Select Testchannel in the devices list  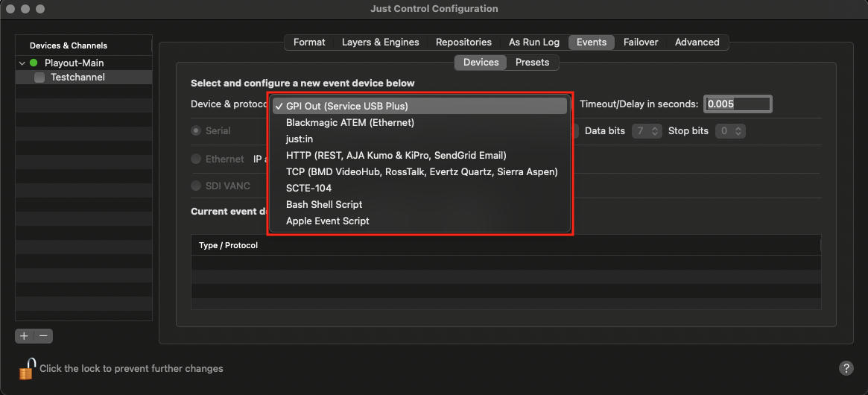point(83,78)
